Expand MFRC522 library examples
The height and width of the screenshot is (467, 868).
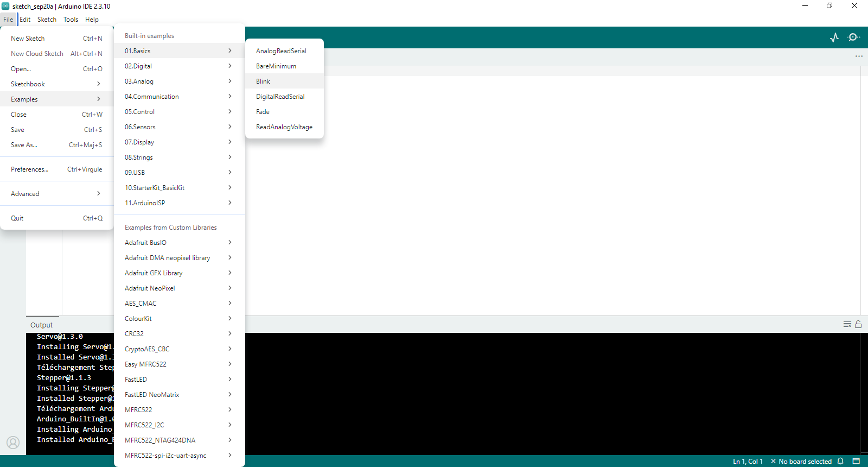point(180,410)
